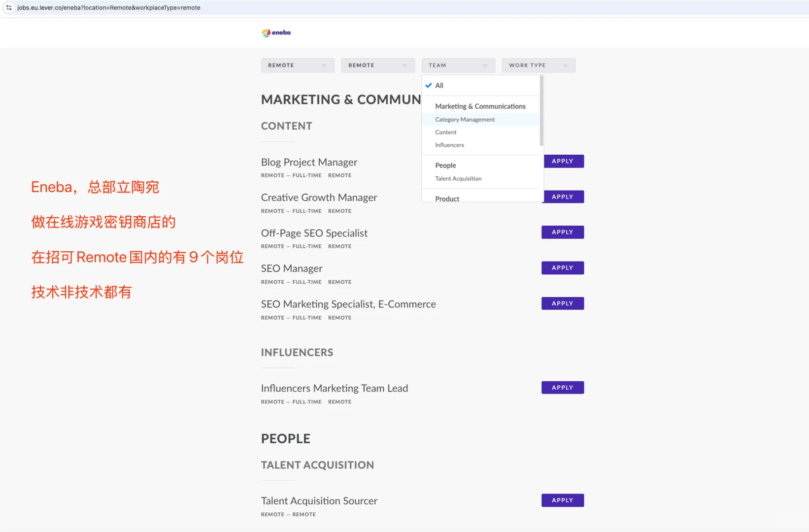Click the INFLUENCERS section heading
The image size is (809, 532).
point(297,353)
